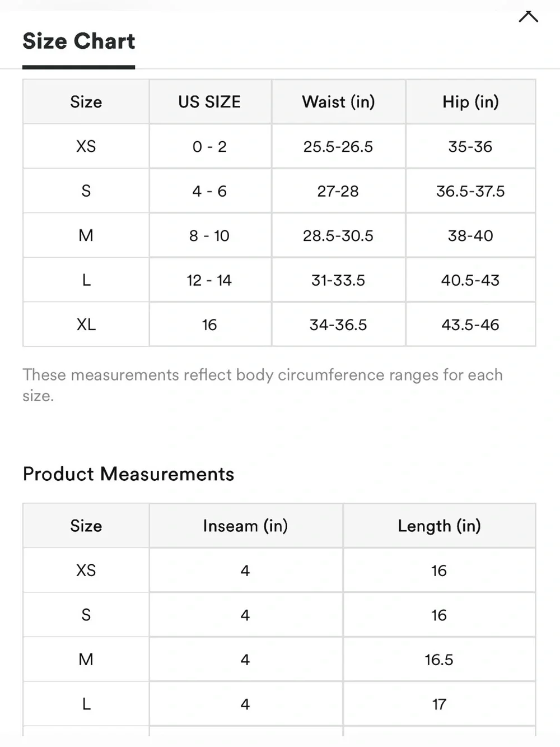Click the Hip (in) column header
This screenshot has height=747, width=560.
(470, 101)
